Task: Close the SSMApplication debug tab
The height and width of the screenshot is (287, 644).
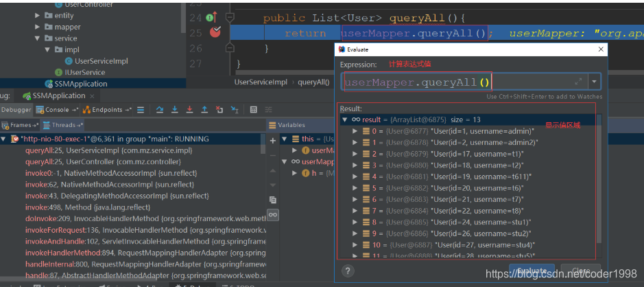Action: [92, 96]
